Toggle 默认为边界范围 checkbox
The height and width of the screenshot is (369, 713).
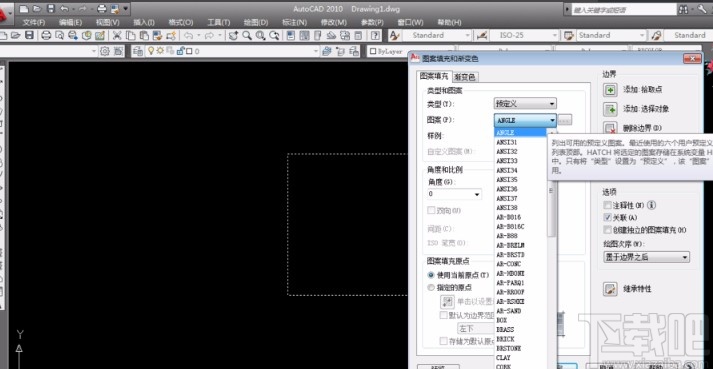pyautogui.click(x=443, y=315)
